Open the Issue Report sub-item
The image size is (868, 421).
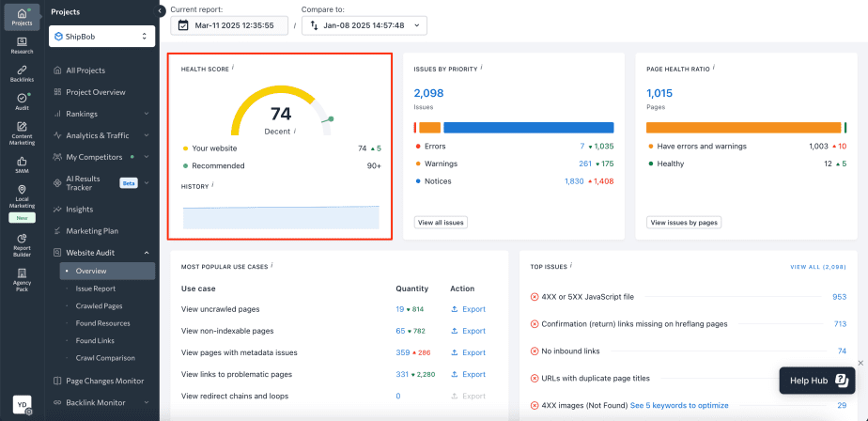tap(95, 288)
